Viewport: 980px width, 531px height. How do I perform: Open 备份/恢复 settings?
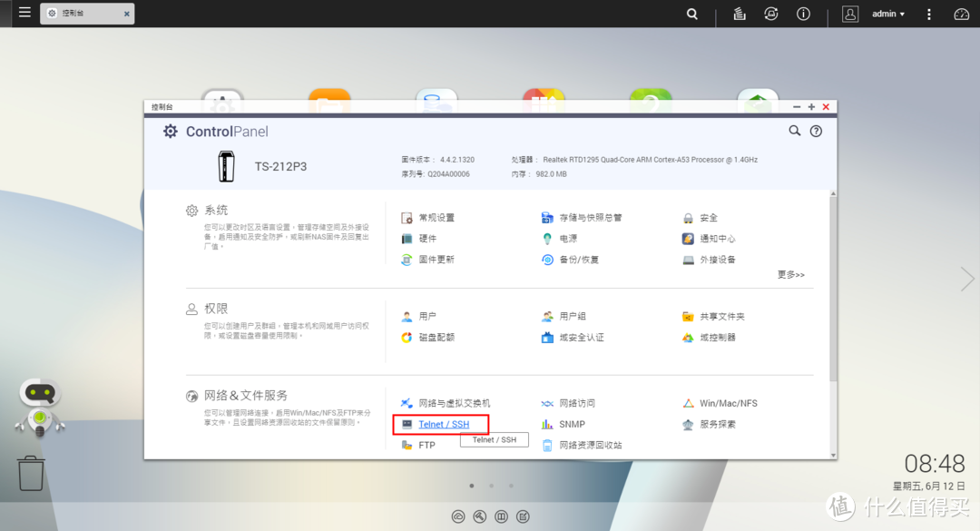(x=570, y=260)
